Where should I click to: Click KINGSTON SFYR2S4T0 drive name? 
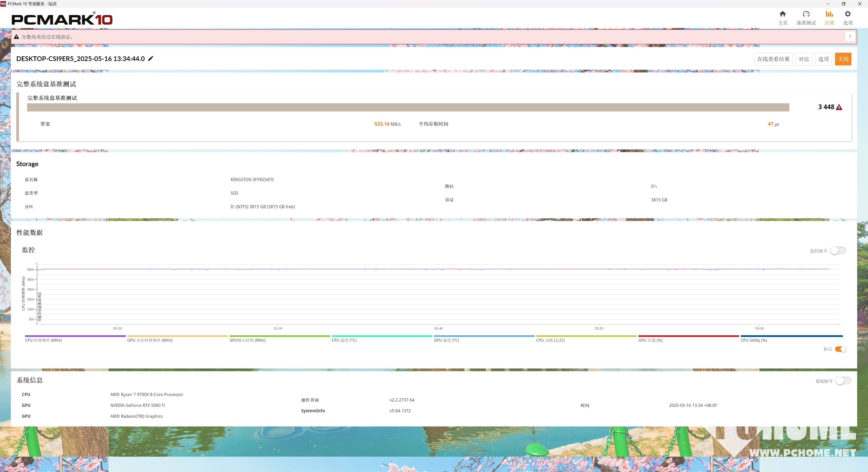[x=252, y=179]
